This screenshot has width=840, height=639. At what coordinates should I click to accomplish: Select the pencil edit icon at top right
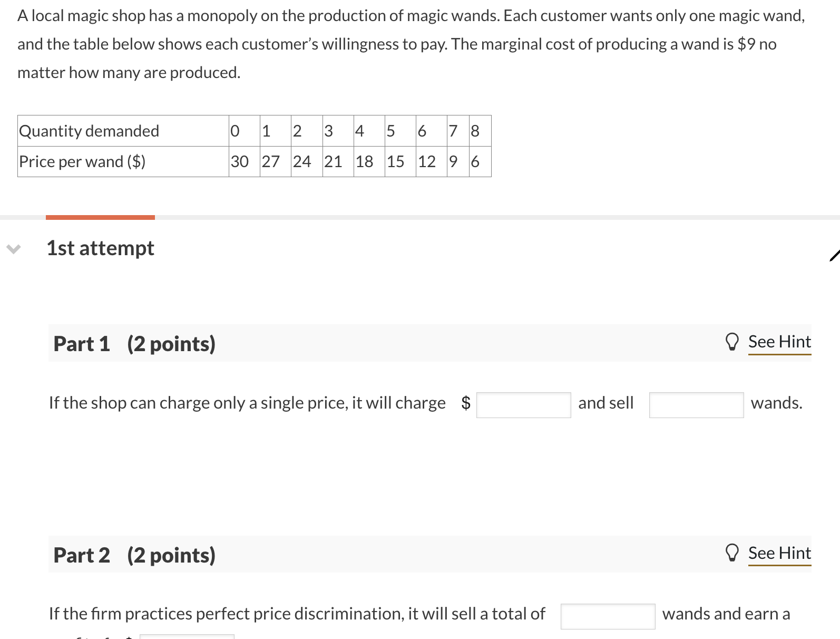(835, 255)
